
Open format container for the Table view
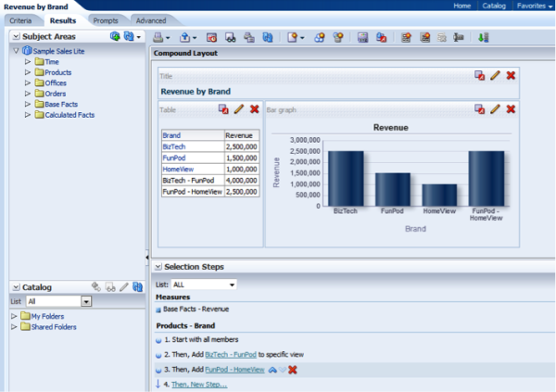pyautogui.click(x=223, y=109)
